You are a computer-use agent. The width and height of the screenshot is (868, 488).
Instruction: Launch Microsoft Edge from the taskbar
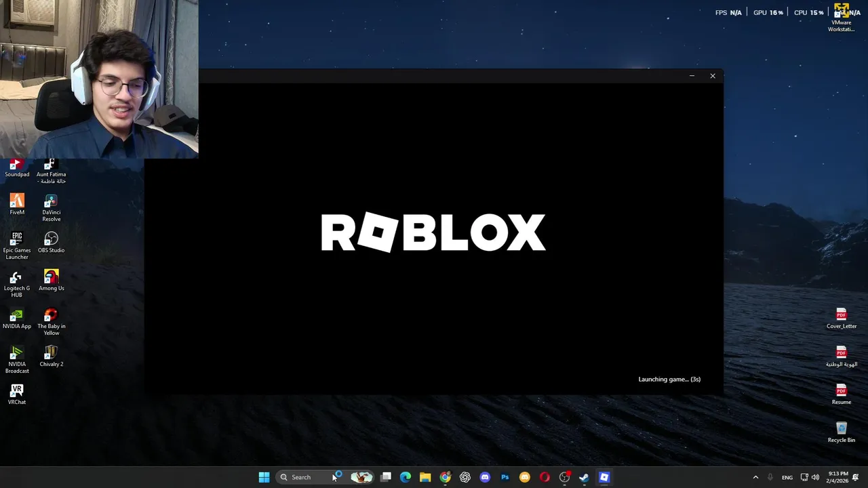coord(406,477)
